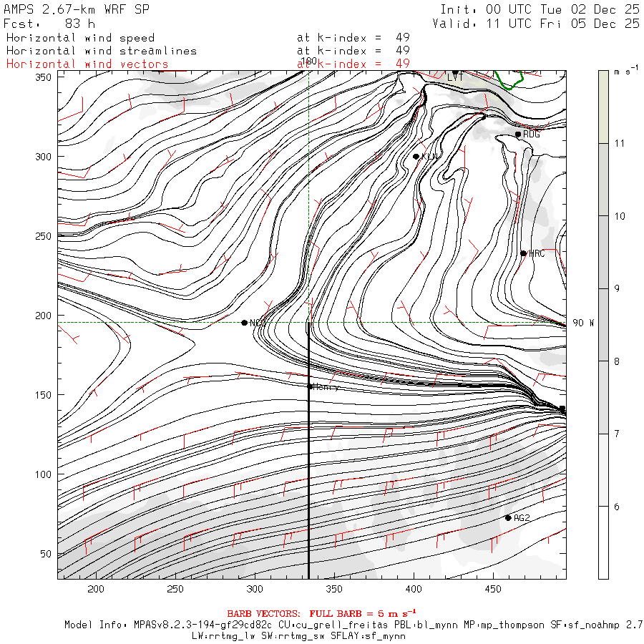This screenshot has width=644, height=644.
Task: Click the KLN station marker dot
Action: click(416, 157)
